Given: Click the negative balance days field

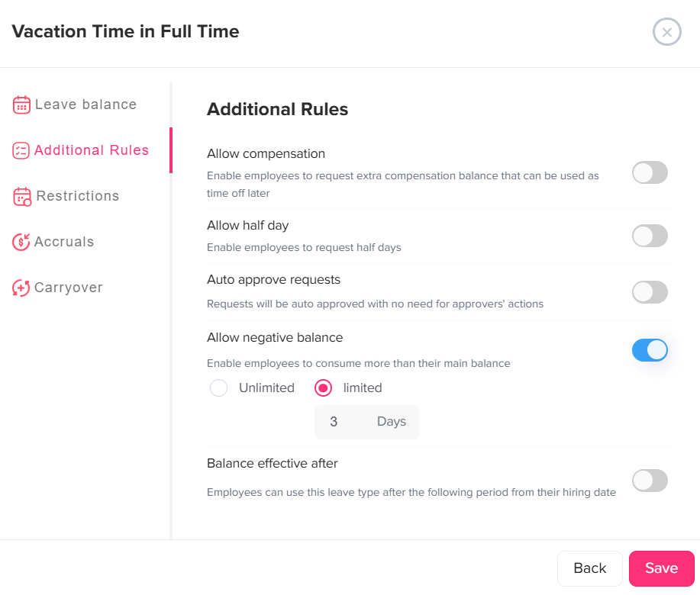Looking at the screenshot, I should point(344,422).
